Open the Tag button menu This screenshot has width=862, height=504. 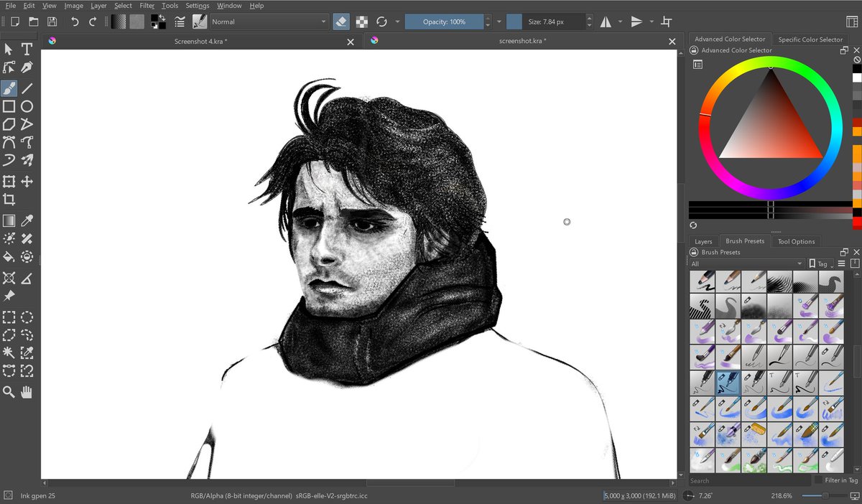coord(821,263)
